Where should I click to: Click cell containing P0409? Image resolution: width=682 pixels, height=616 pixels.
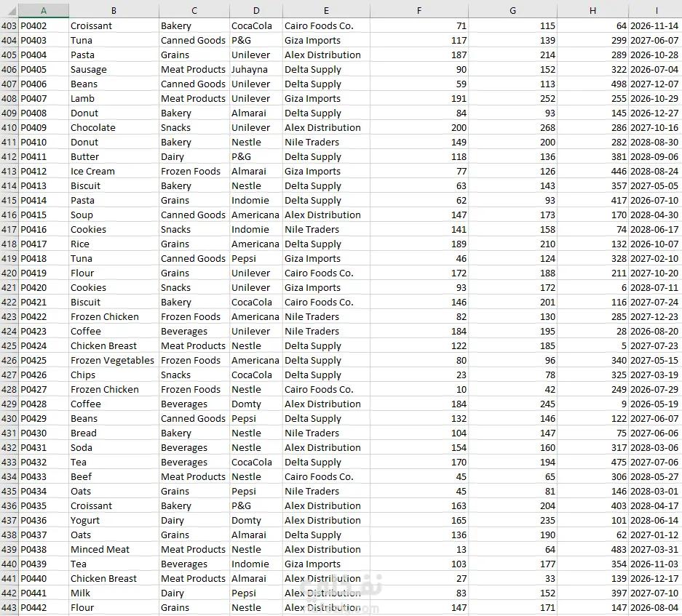[x=44, y=127]
